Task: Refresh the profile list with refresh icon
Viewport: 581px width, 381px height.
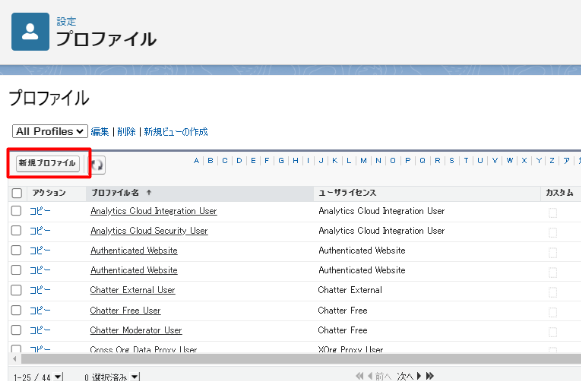Action: pyautogui.click(x=97, y=165)
